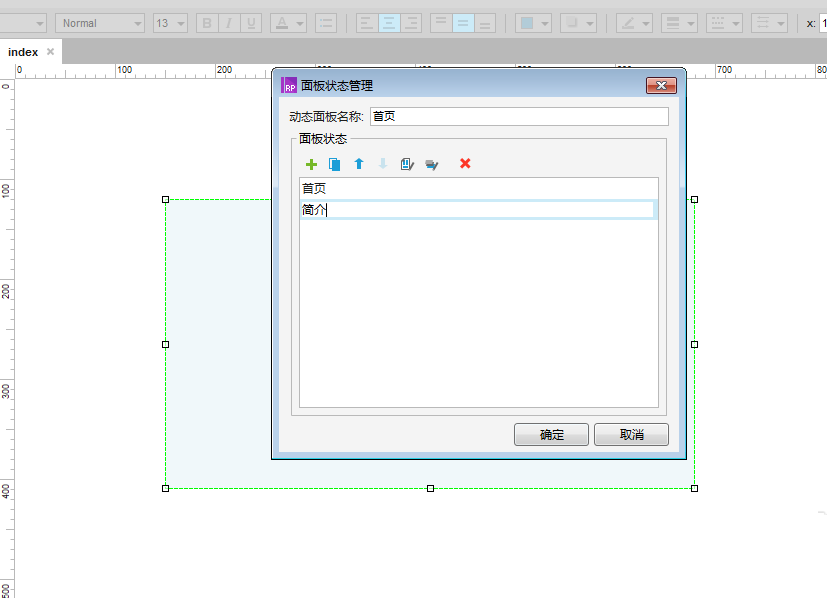The height and width of the screenshot is (598, 827).
Task: Click the x position input field
Action: [823, 23]
